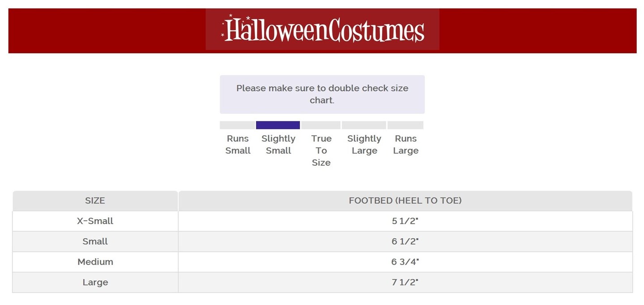Image resolution: width=644 pixels, height=305 pixels.
Task: Click the first gray fit scale segment
Action: click(x=237, y=125)
